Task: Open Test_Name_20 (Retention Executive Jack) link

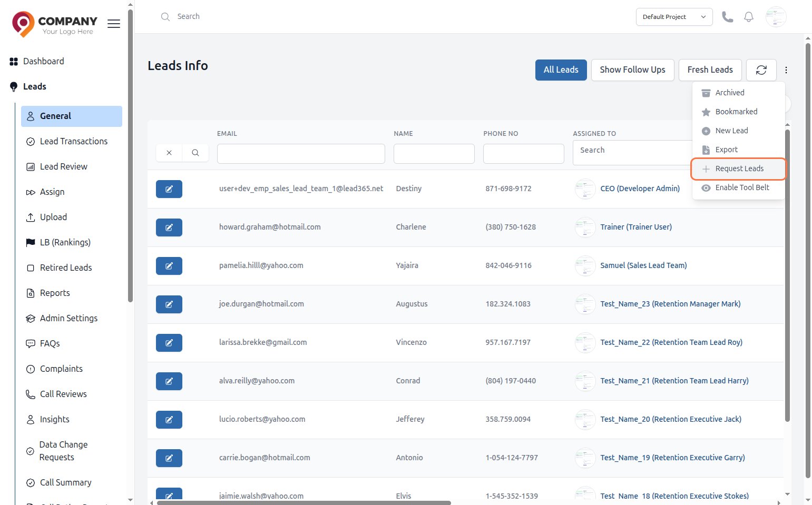Action: click(x=671, y=419)
